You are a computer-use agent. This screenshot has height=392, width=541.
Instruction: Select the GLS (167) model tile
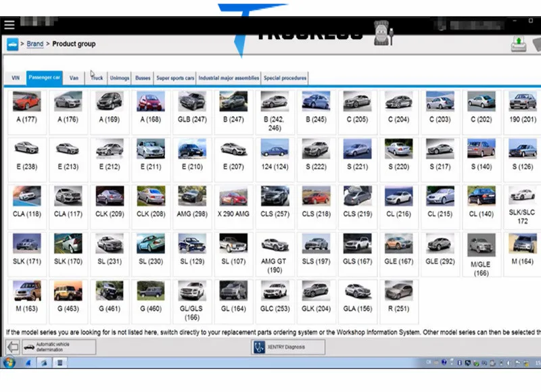pos(358,253)
